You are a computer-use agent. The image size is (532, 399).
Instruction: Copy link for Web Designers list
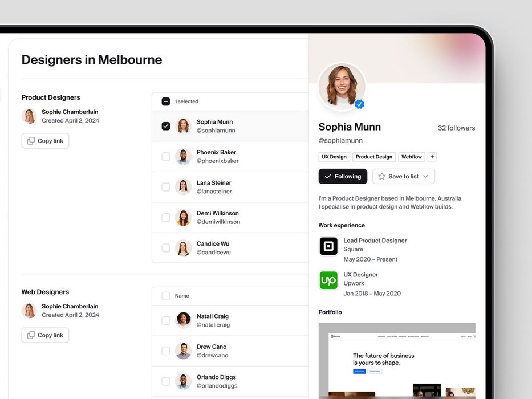[x=45, y=335]
